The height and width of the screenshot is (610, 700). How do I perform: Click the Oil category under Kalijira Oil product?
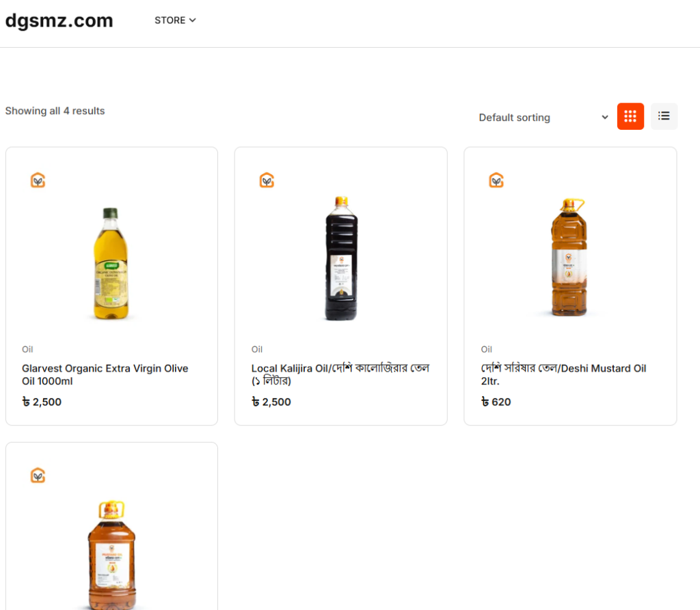tap(257, 349)
